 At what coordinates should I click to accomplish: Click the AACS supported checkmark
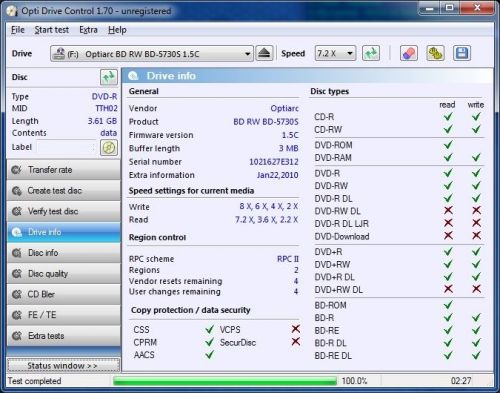[209, 355]
